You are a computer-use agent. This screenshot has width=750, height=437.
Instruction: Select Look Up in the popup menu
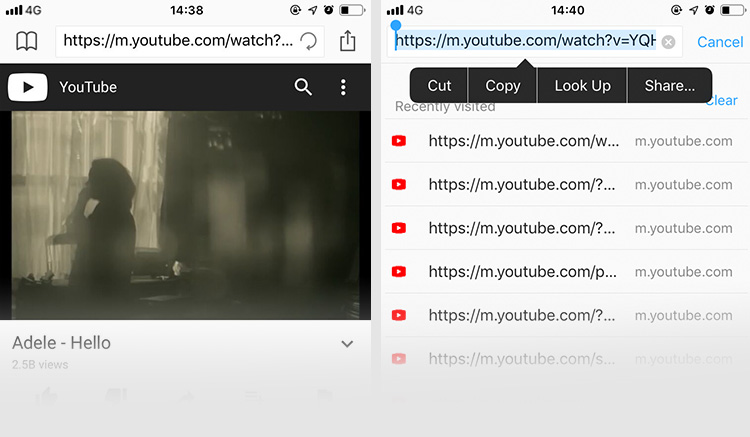(583, 86)
